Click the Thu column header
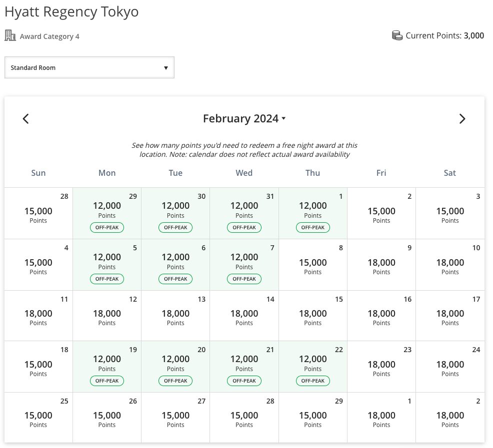The image size is (493, 448). point(312,173)
